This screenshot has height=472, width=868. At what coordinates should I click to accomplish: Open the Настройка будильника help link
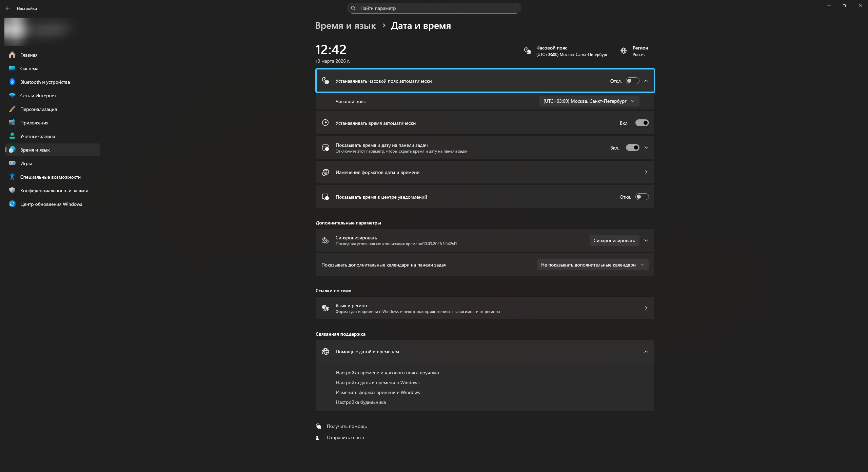click(361, 402)
